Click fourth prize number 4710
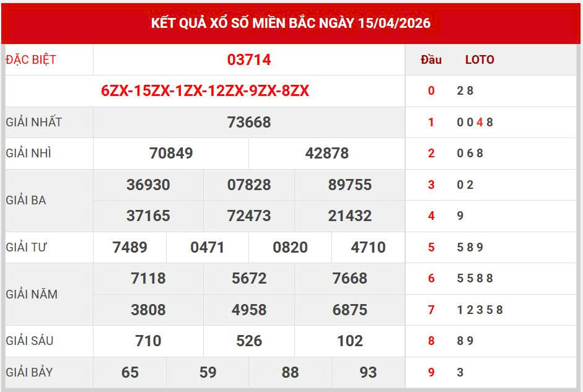The width and height of the screenshot is (583, 392). click(368, 248)
